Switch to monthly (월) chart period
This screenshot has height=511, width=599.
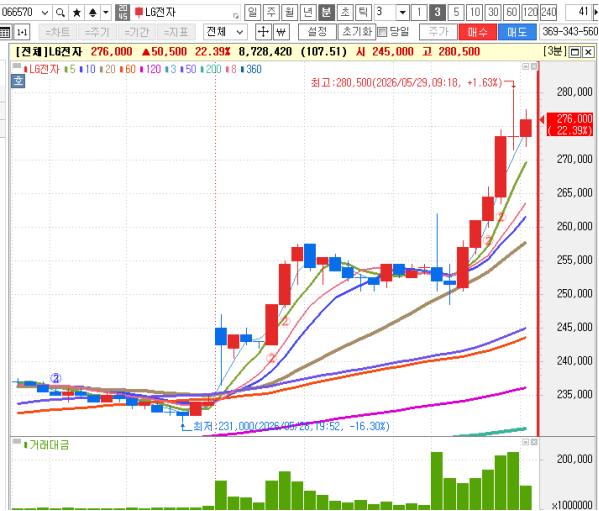[x=289, y=12]
